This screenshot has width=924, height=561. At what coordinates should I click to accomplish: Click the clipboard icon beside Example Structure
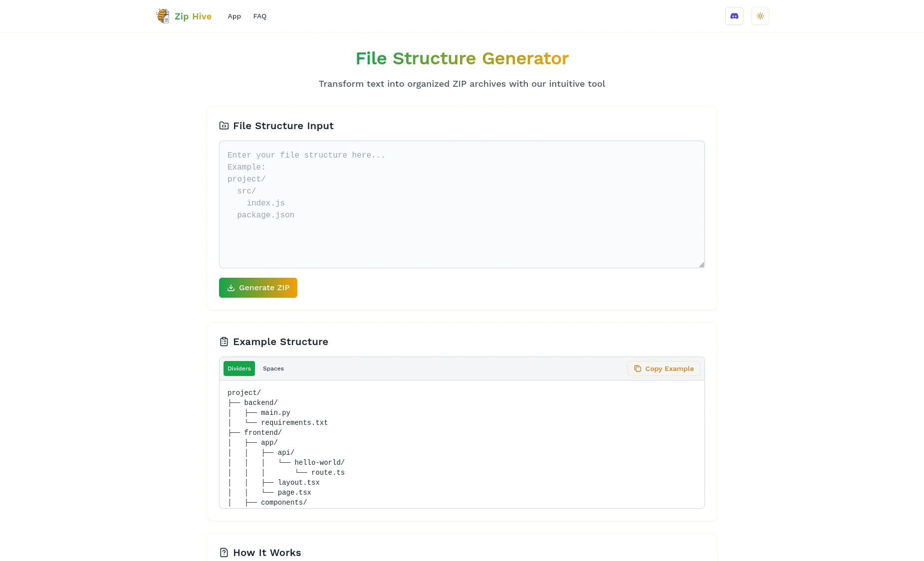point(224,342)
